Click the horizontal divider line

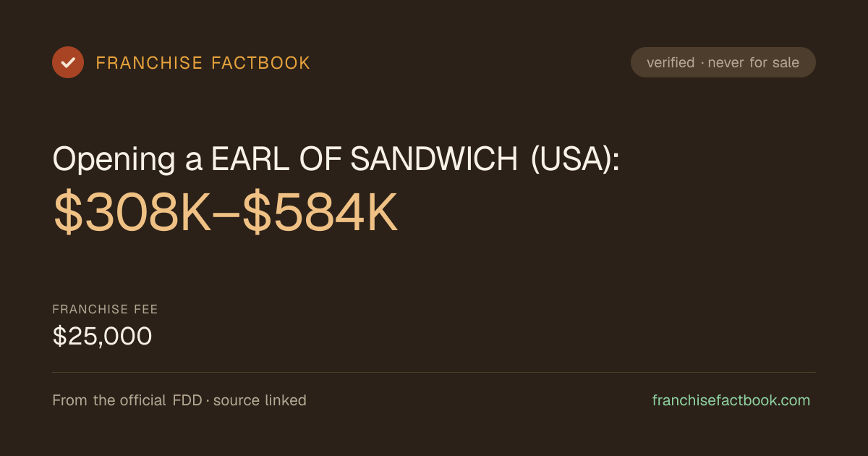point(434,373)
